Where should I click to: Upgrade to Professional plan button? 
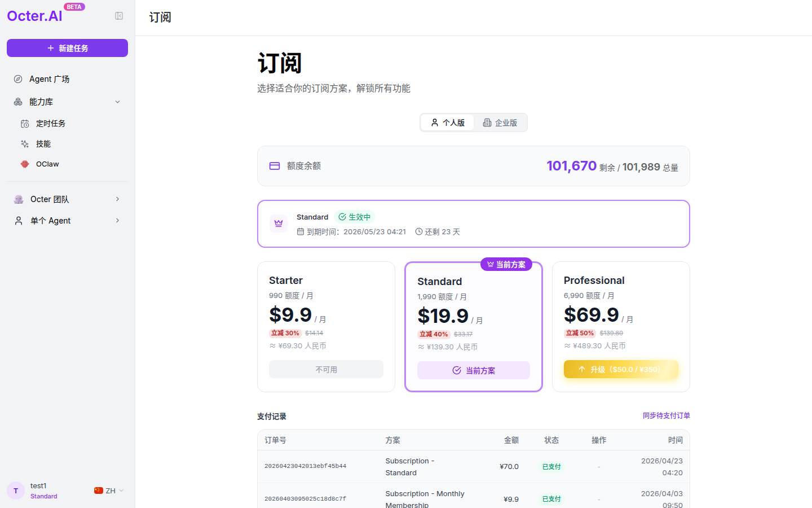click(x=621, y=369)
